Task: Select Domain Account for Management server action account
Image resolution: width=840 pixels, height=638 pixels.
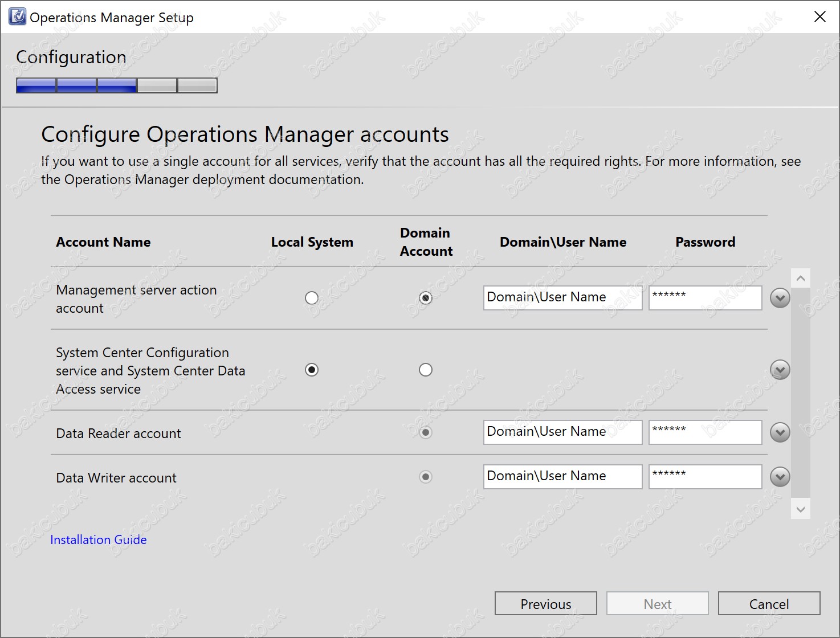Action: click(426, 298)
